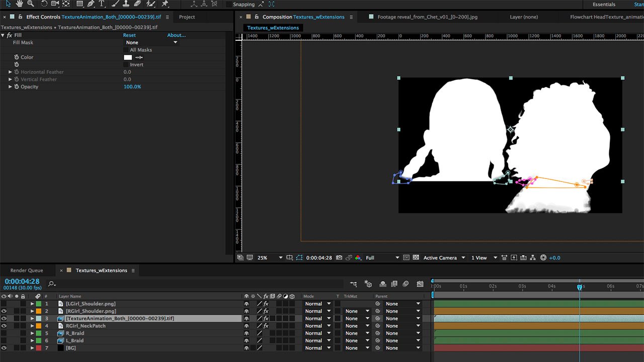This screenshot has width=644, height=362.
Task: Select the Pen tool
Action: [x=91, y=4]
